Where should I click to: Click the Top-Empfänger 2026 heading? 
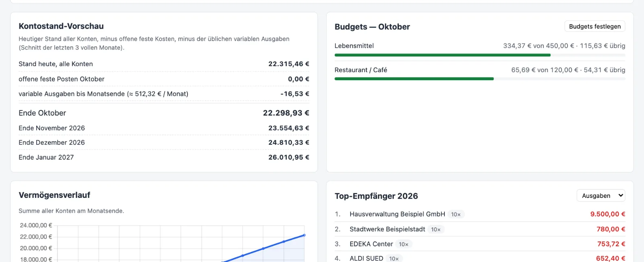coord(376,196)
